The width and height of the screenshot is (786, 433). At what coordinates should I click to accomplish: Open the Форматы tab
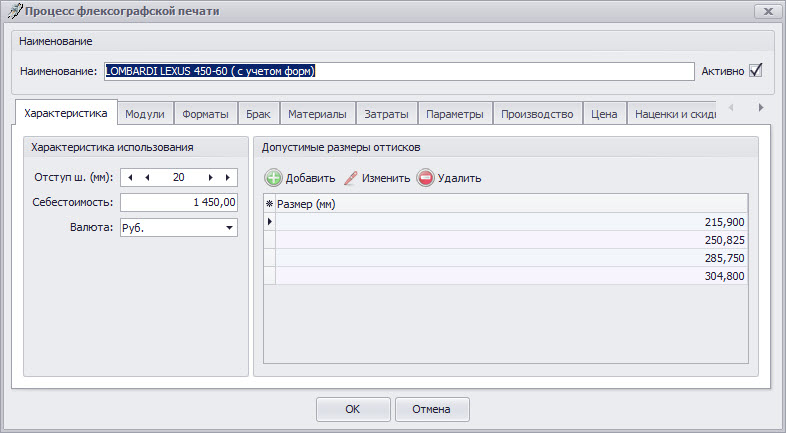[206, 114]
